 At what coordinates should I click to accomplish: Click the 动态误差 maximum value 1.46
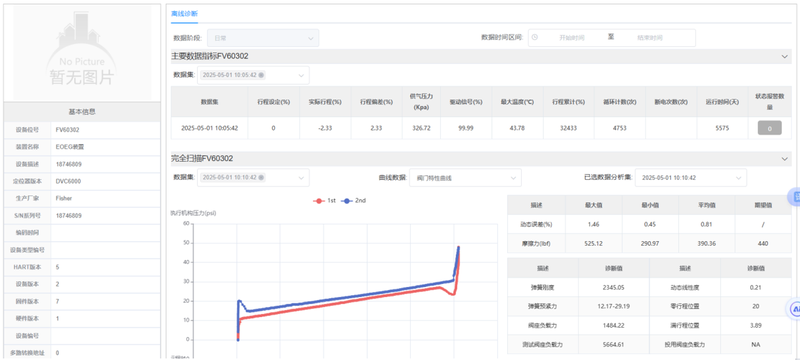[x=594, y=224]
